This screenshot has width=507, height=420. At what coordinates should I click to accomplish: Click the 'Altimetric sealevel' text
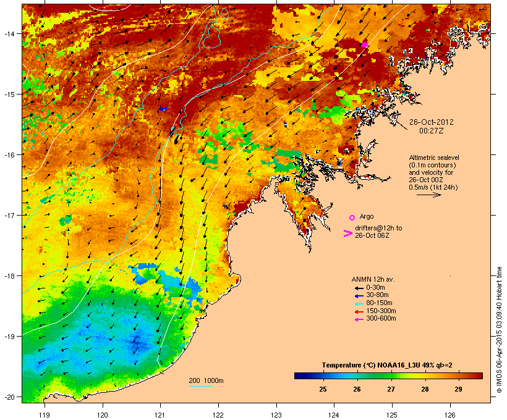coord(434,157)
